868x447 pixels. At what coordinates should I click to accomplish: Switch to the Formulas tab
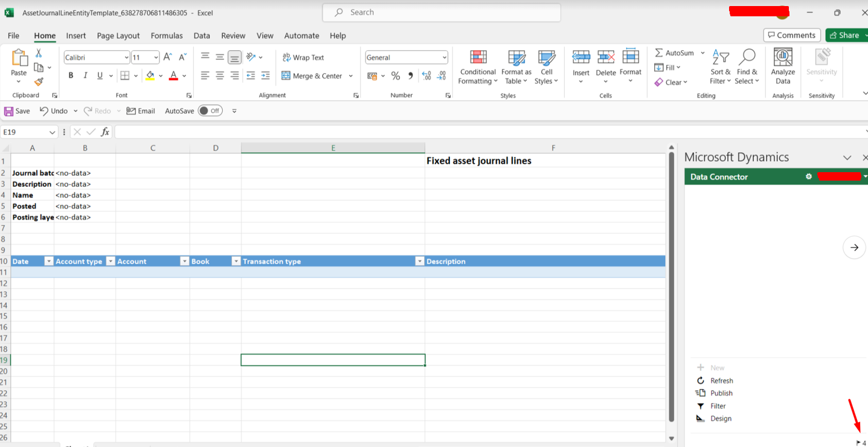[x=167, y=36]
